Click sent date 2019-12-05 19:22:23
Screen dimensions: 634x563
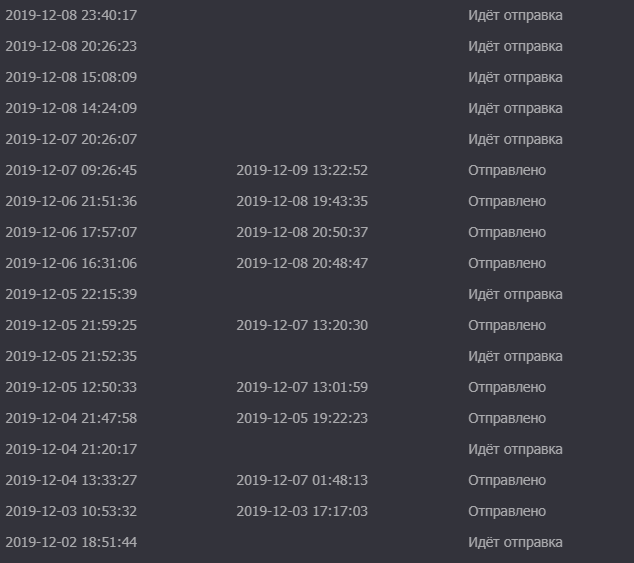click(x=302, y=418)
